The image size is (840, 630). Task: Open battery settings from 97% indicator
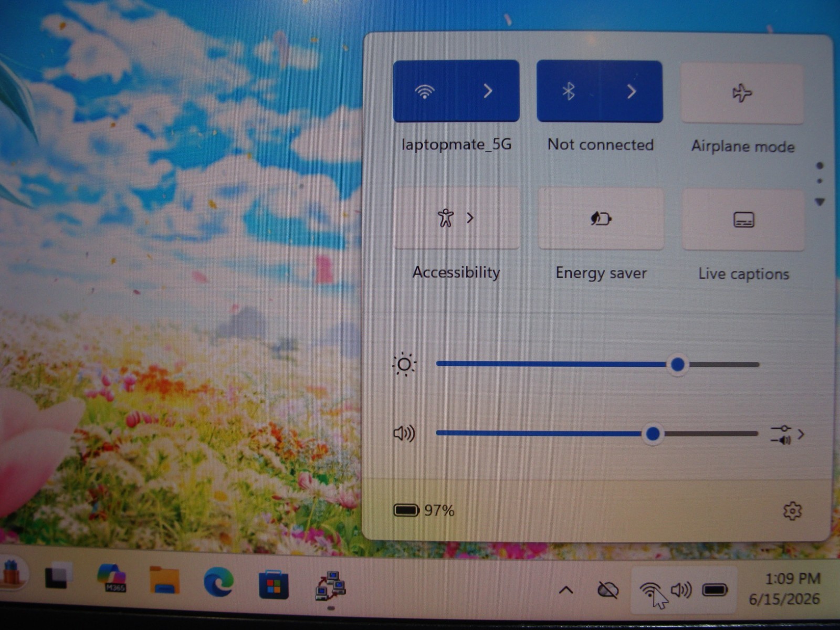point(424,510)
